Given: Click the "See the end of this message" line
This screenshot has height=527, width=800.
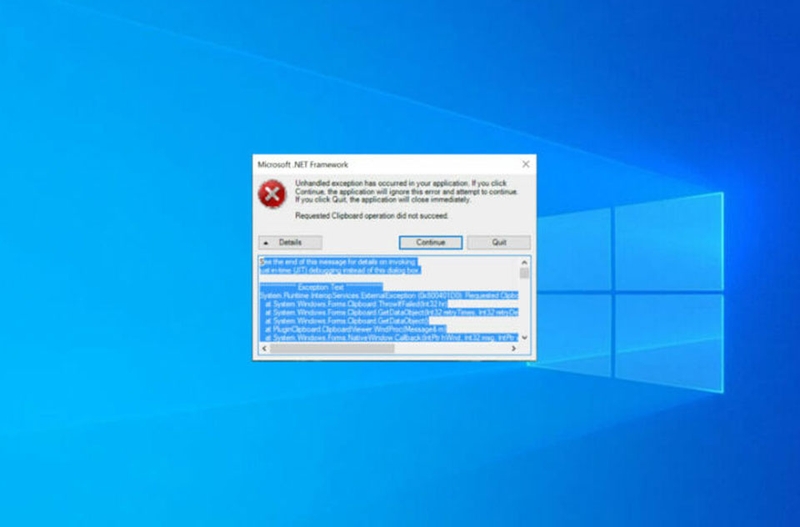Looking at the screenshot, I should [339, 262].
